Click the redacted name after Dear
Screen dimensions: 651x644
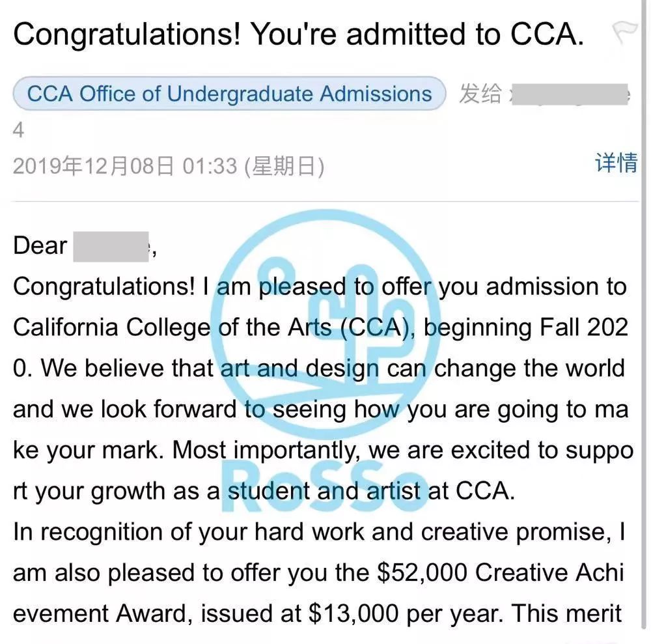point(111,247)
